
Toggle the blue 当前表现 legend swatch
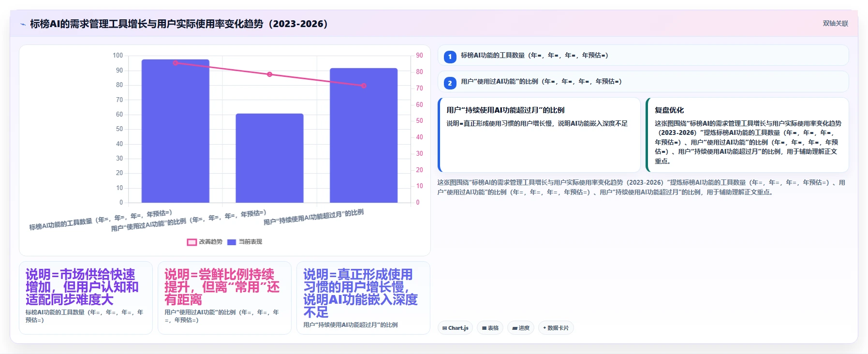[232, 242]
